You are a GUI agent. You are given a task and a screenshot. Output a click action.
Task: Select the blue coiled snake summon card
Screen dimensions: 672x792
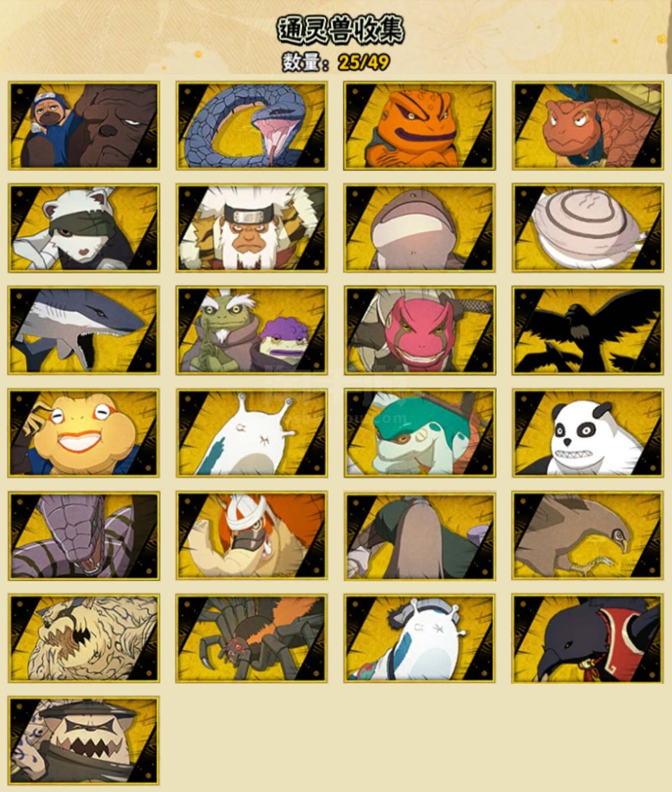[x=252, y=125]
